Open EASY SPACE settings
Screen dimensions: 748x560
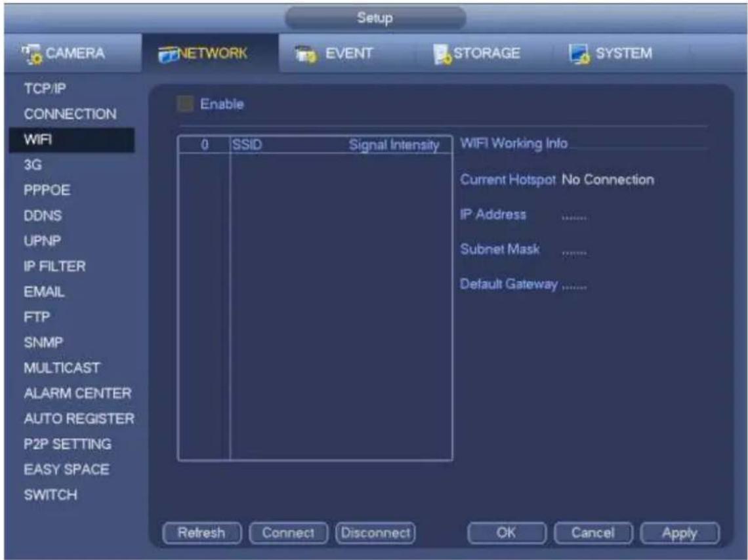(x=66, y=470)
